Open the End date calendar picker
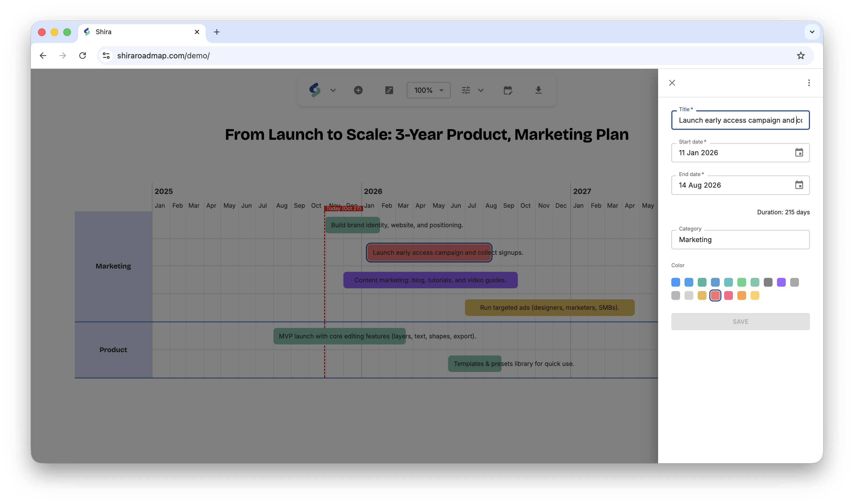Image resolution: width=854 pixels, height=504 pixels. point(799,185)
